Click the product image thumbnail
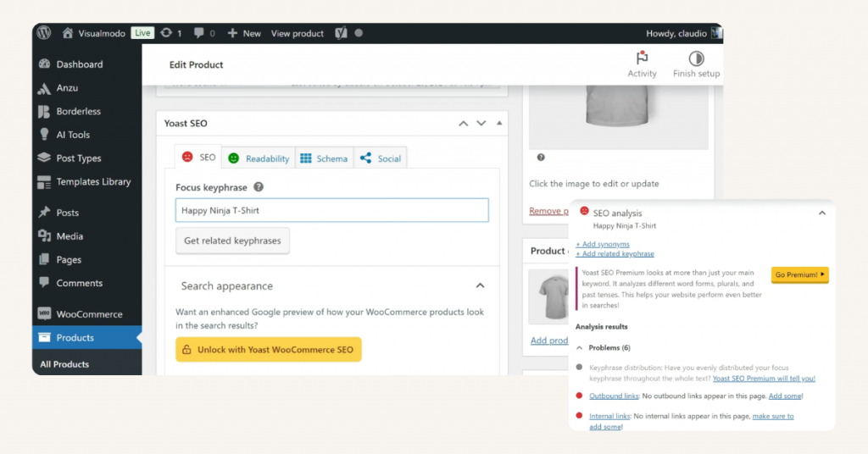 tap(618, 117)
